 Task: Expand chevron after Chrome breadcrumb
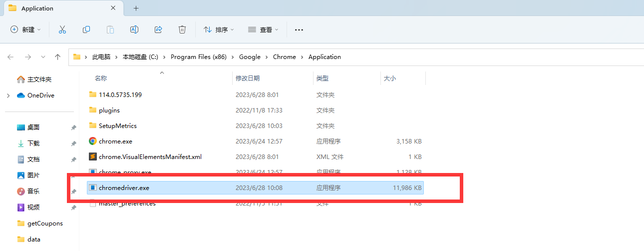(303, 57)
